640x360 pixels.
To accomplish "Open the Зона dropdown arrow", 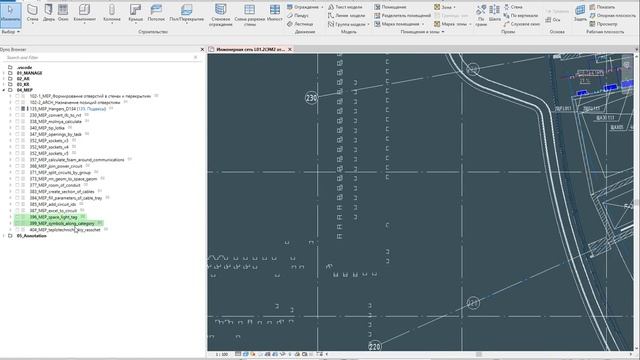I will (x=454, y=7).
